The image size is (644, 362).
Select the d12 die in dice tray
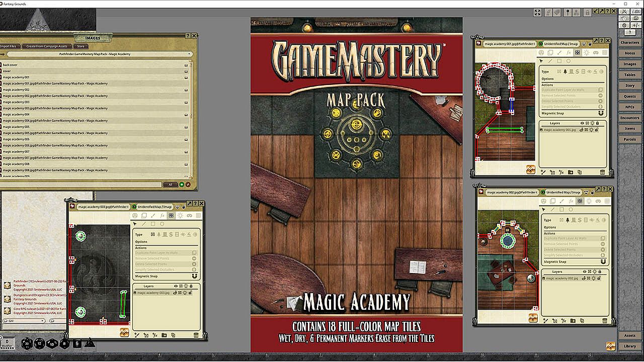point(39,344)
